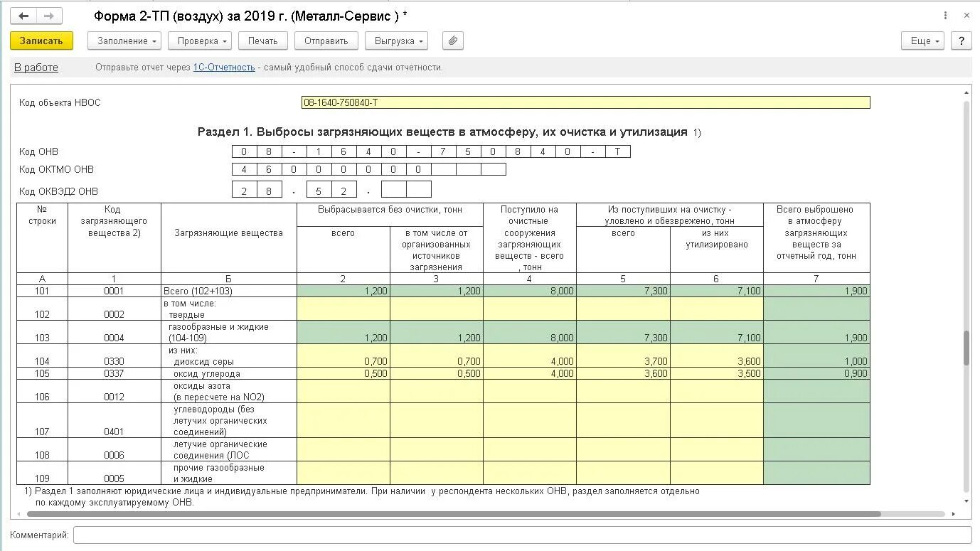The image size is (980, 551).
Task: Click first digit cell of Код ОКТМО ОНВ
Action: tap(245, 169)
